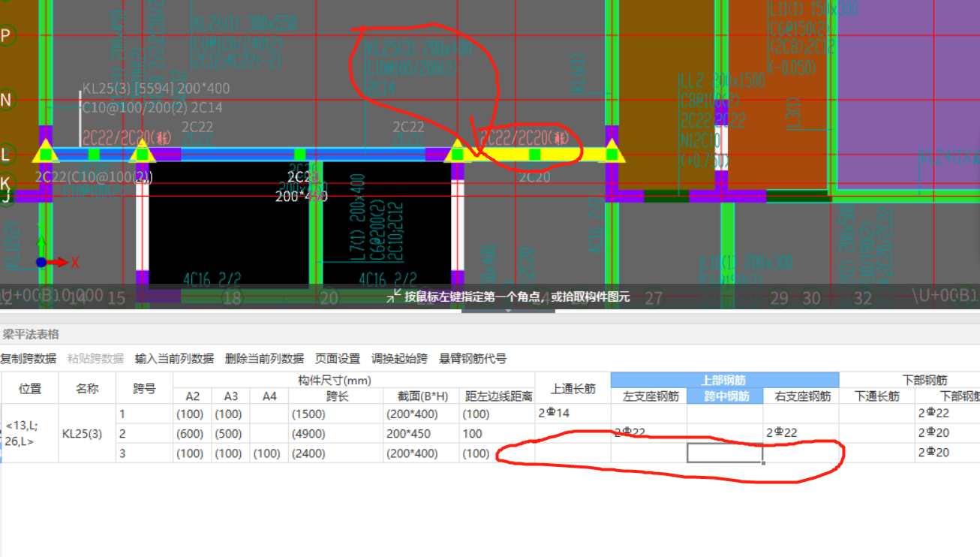Click 删除当前列数据 toolbar button

tap(264, 359)
